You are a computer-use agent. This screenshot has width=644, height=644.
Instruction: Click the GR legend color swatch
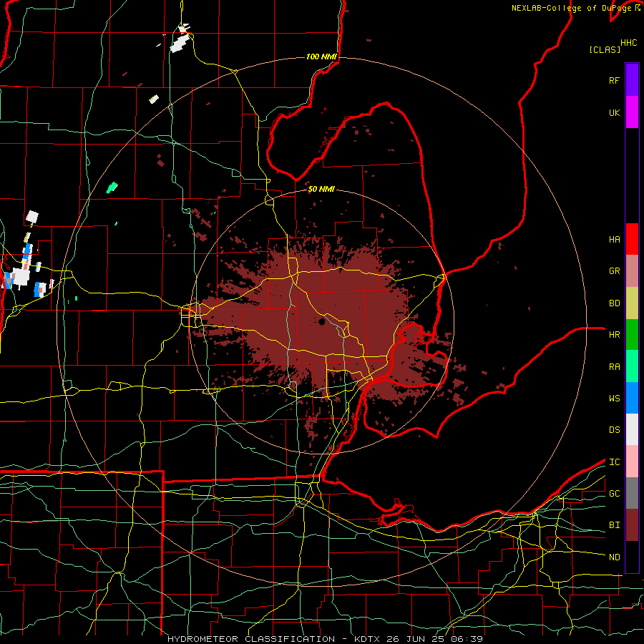click(632, 271)
